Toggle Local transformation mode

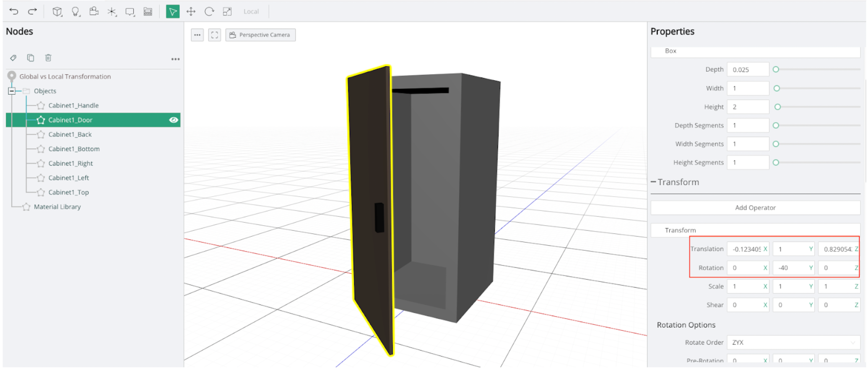(251, 12)
